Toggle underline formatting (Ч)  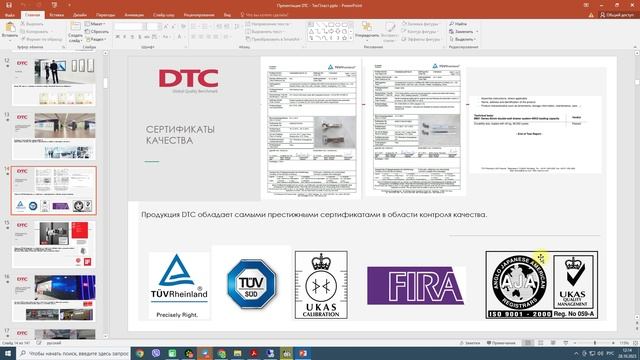132,37
